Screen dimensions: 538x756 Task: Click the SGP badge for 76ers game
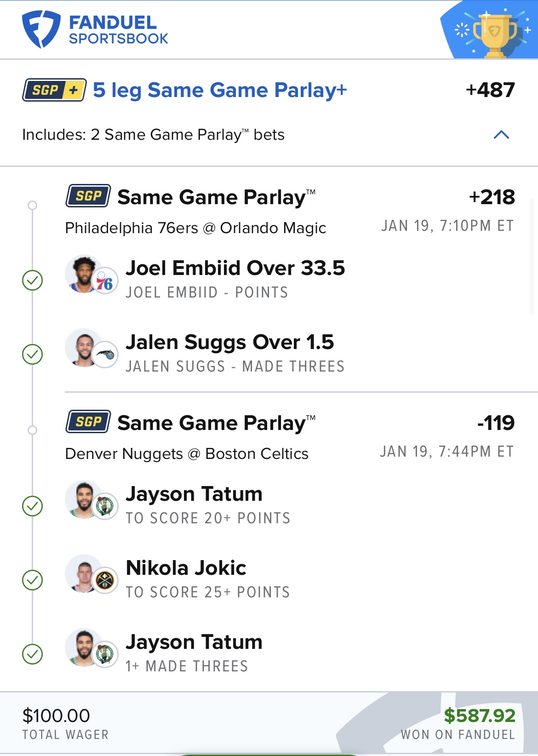click(88, 196)
